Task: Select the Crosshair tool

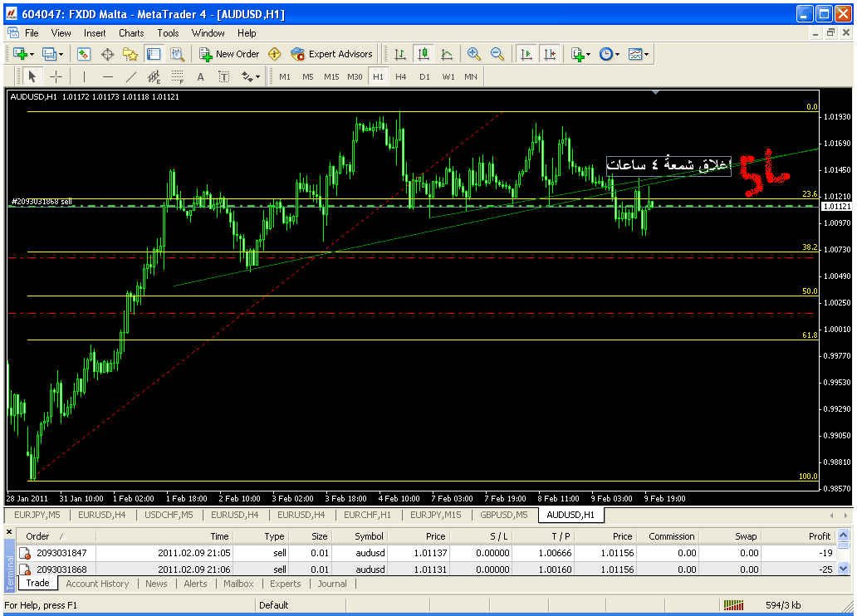Action: coord(56,76)
